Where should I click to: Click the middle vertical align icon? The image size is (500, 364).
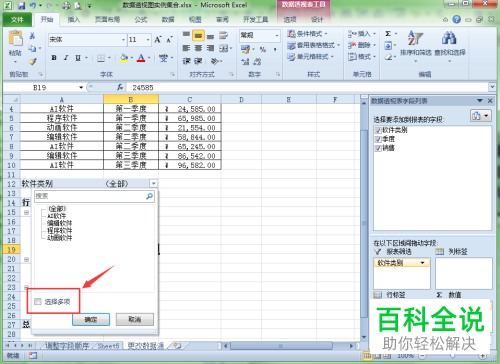pos(198,35)
